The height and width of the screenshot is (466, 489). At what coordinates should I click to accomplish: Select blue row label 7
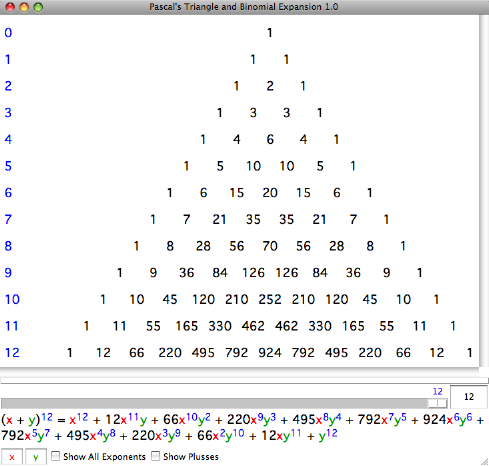pyautogui.click(x=8, y=219)
